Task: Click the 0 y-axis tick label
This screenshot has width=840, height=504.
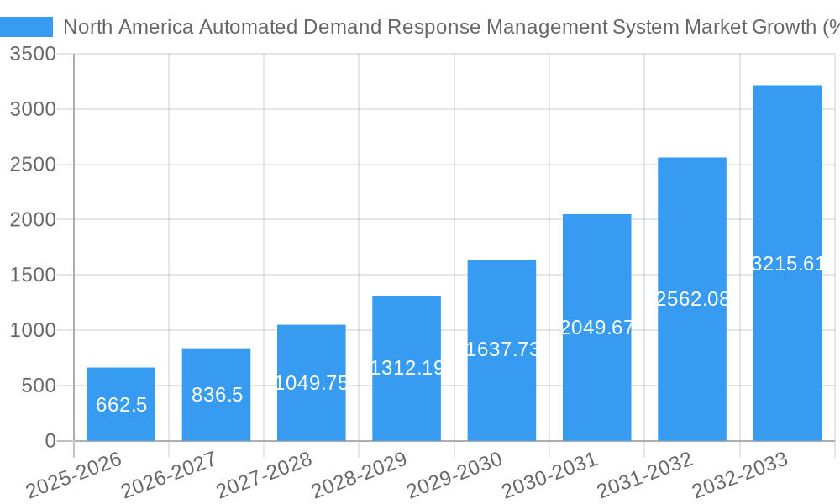Action: tap(50, 441)
